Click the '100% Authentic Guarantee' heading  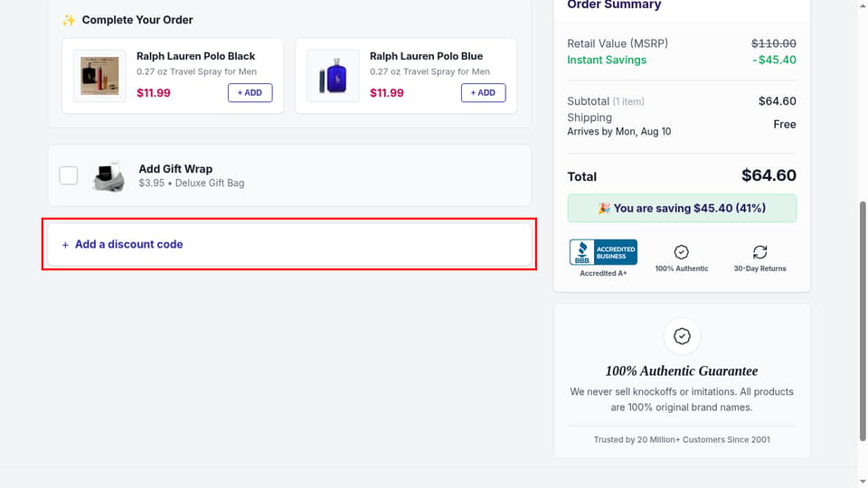[682, 371]
